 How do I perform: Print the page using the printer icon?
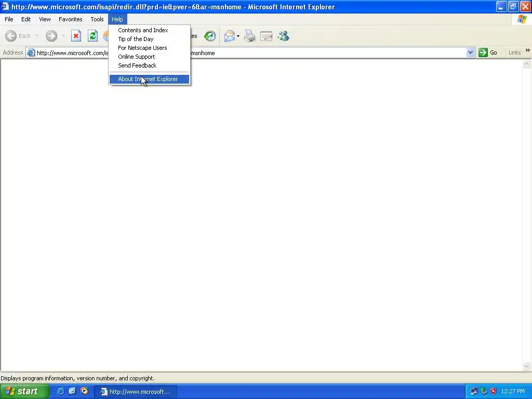pyautogui.click(x=250, y=36)
